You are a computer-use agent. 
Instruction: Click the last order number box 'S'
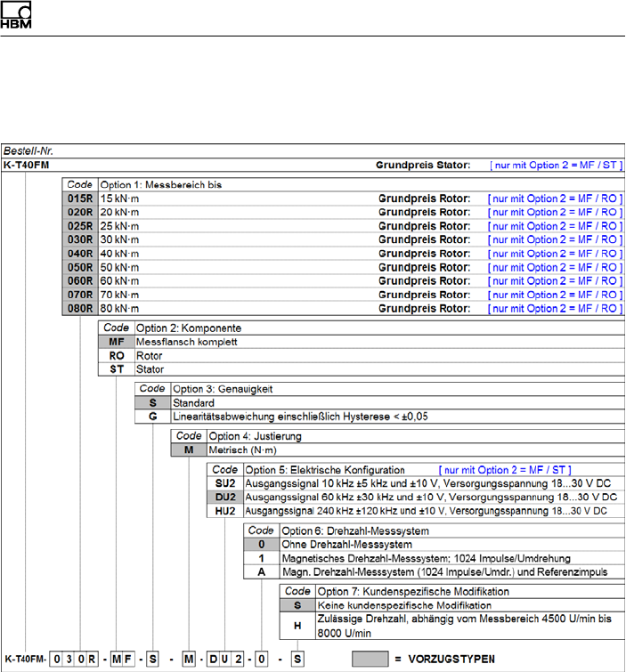click(297, 659)
